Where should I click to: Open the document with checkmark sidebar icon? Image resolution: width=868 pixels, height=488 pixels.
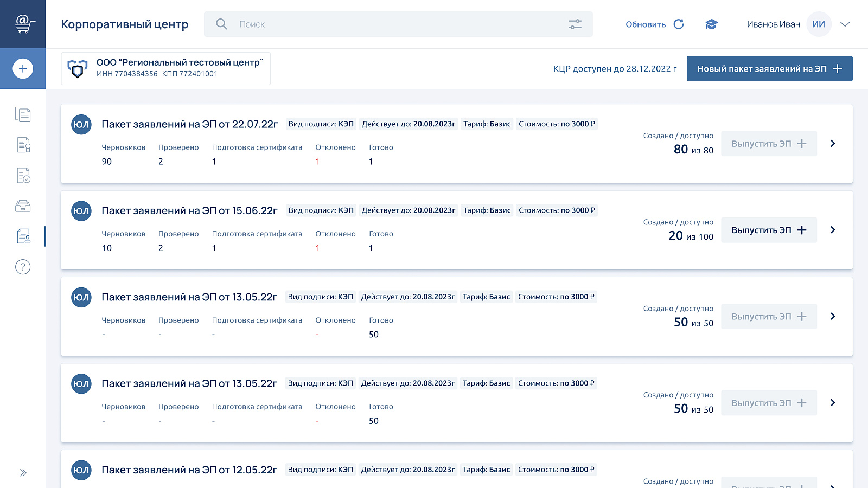pos(23,176)
